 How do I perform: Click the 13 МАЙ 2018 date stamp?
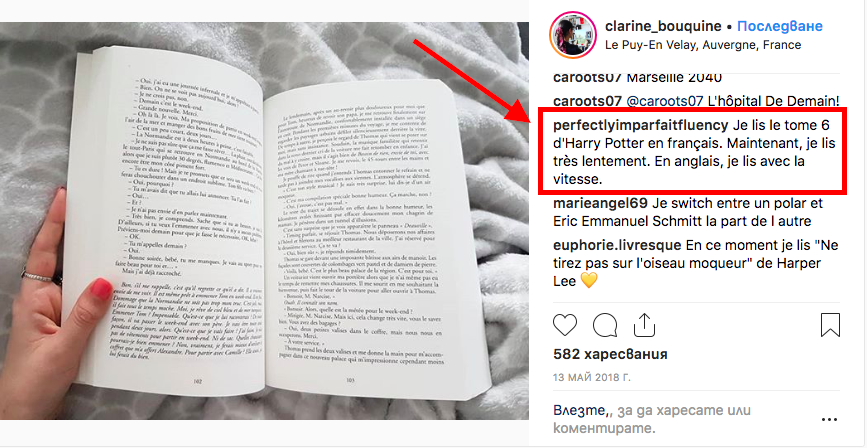[592, 378]
